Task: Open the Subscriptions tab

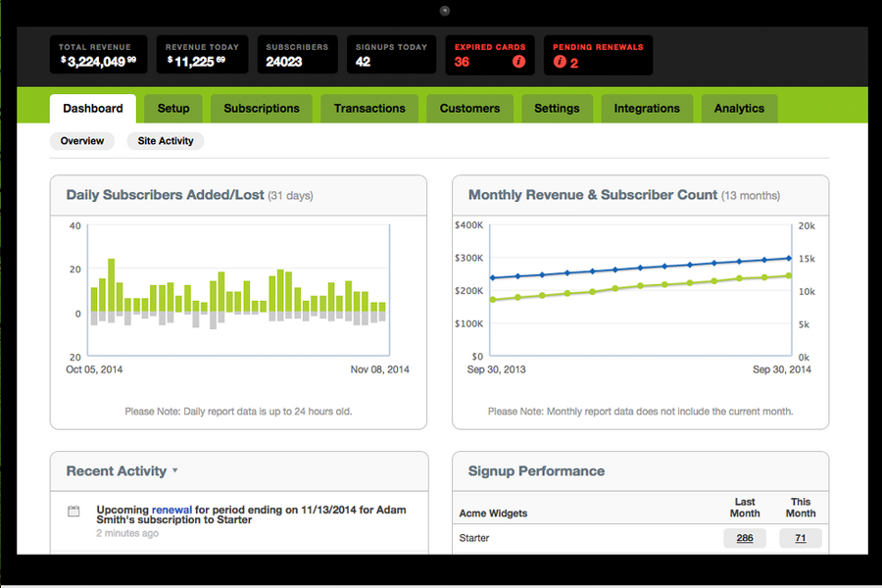Action: 262,108
